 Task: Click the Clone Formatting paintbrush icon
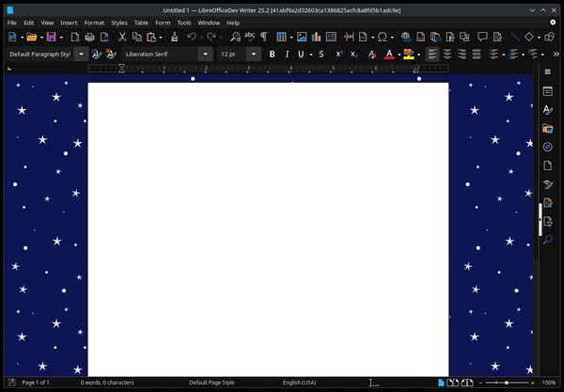point(174,37)
